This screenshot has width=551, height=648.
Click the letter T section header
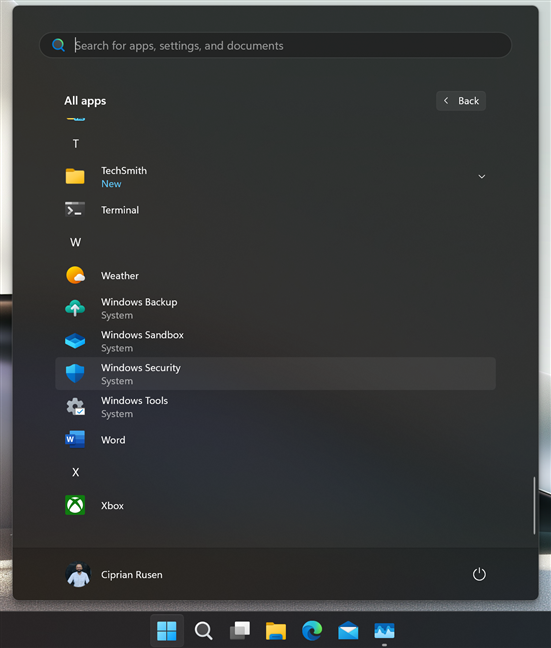[x=76, y=143]
